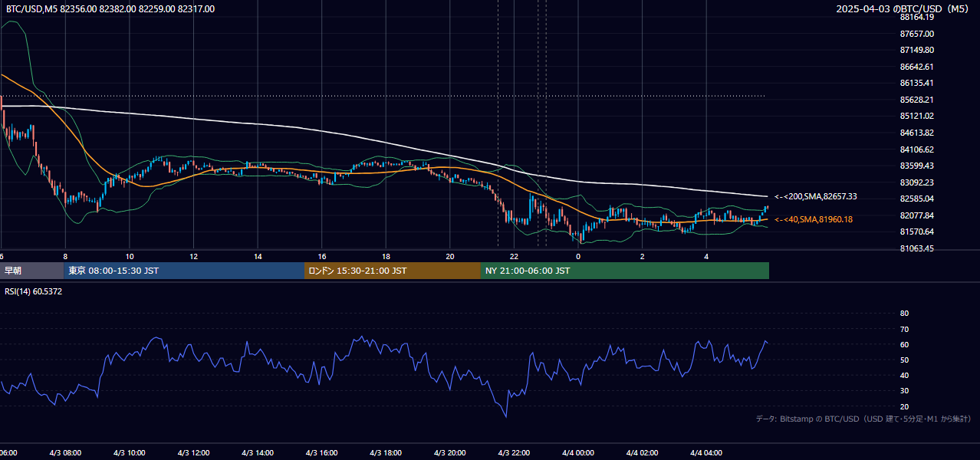The width and height of the screenshot is (980, 460).
Task: Pick the 86135.41 price level label
Action: [916, 83]
